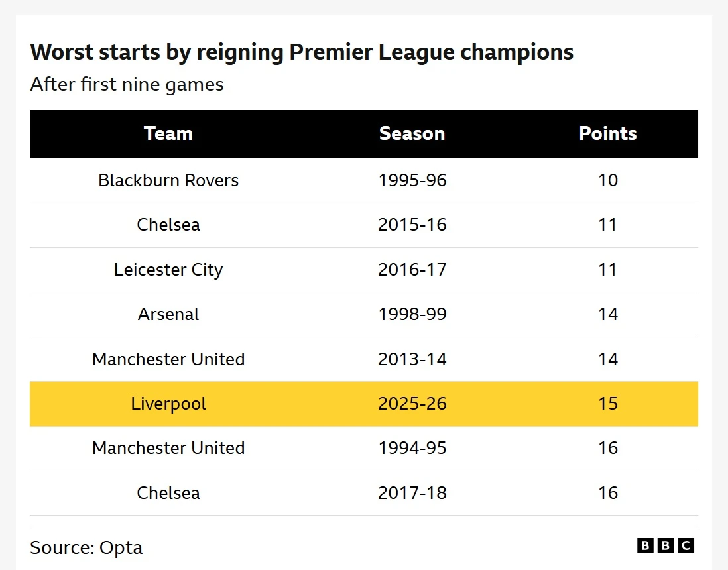728x570 pixels.
Task: Click Liverpool's 15 points value
Action: pyautogui.click(x=607, y=404)
